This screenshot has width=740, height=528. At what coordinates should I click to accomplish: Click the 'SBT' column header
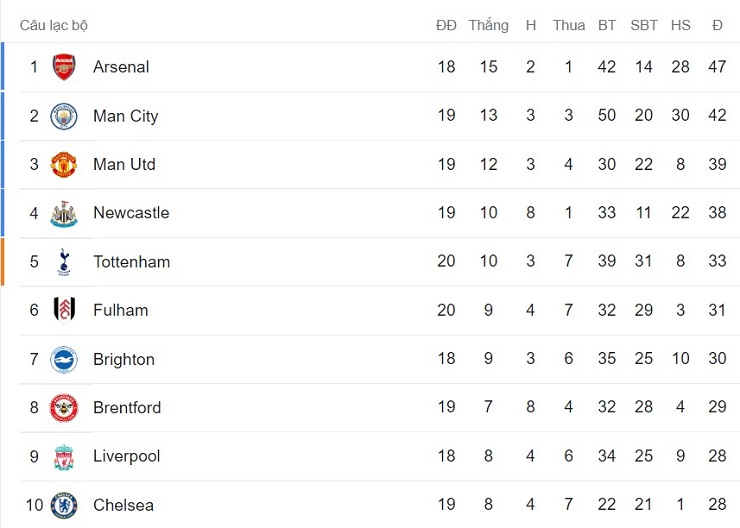point(644,25)
